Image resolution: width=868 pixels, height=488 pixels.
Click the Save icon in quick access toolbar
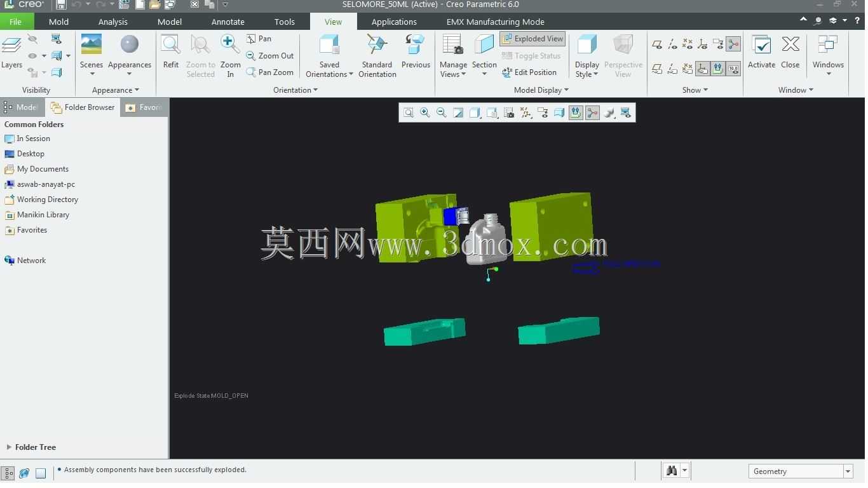[61, 4]
